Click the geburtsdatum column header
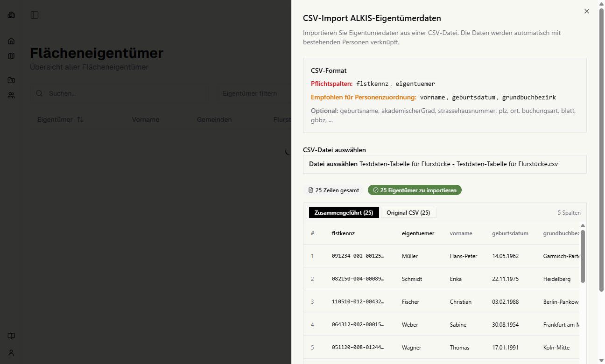The image size is (605, 364). click(x=510, y=233)
